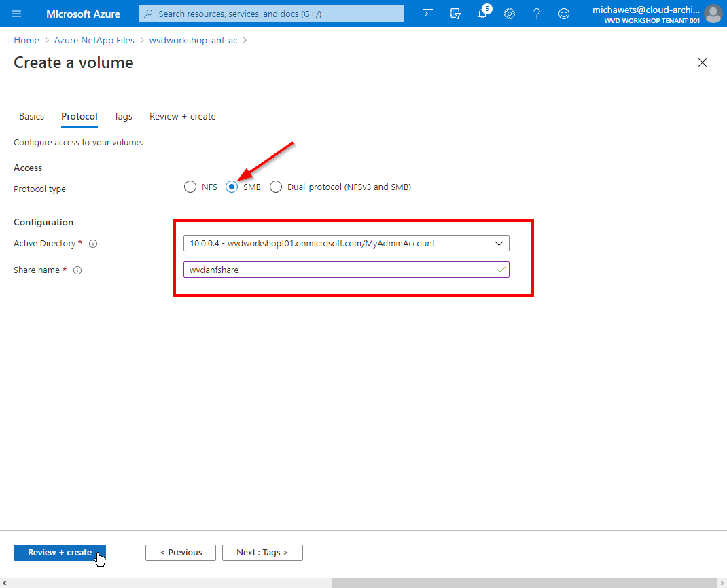This screenshot has height=588, width=727.
Task: Open the account avatar menu
Action: [x=713, y=14]
